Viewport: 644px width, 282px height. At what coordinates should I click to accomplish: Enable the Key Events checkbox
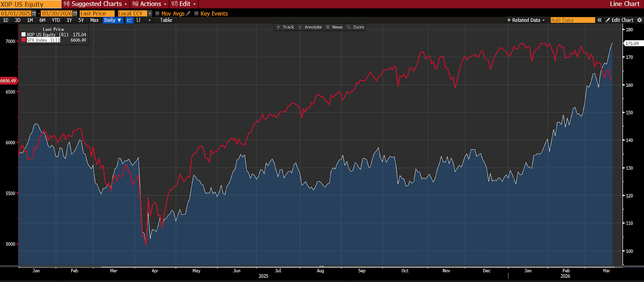196,14
